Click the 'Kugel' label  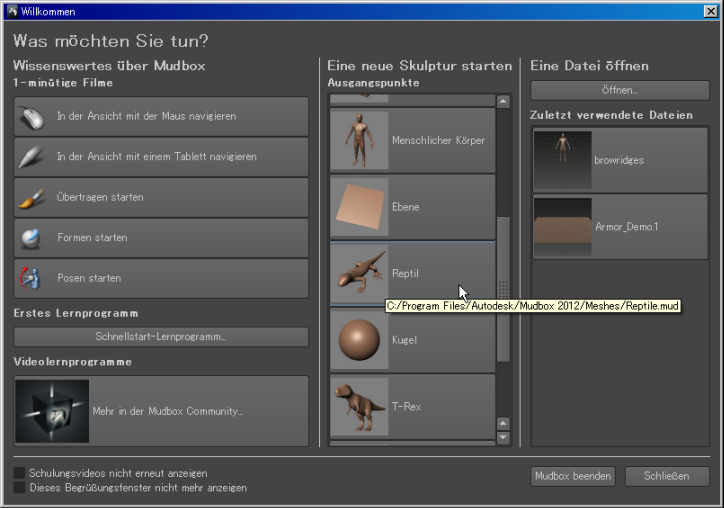[x=404, y=340]
